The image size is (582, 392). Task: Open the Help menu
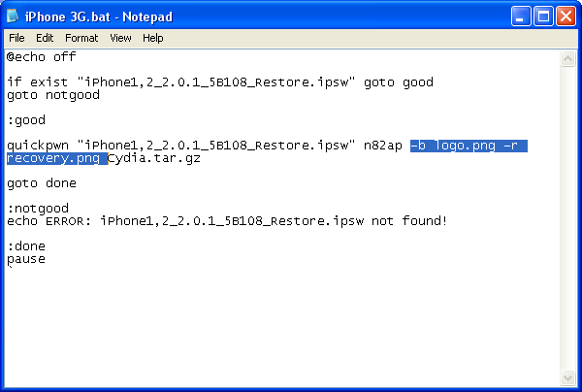pos(153,38)
